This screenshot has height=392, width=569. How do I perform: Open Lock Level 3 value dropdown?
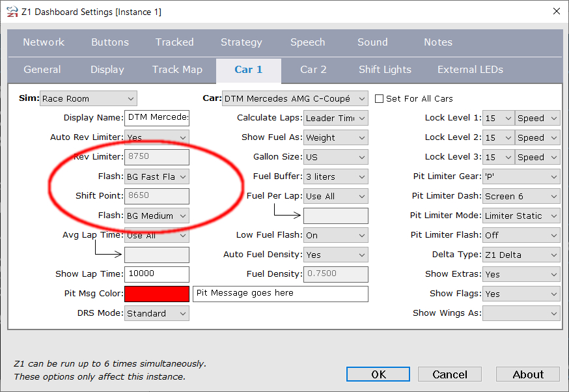499,157
